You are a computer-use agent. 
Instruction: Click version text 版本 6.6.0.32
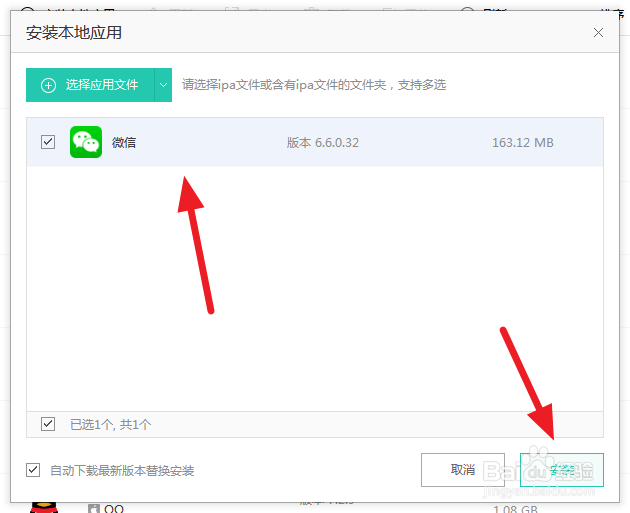click(323, 143)
